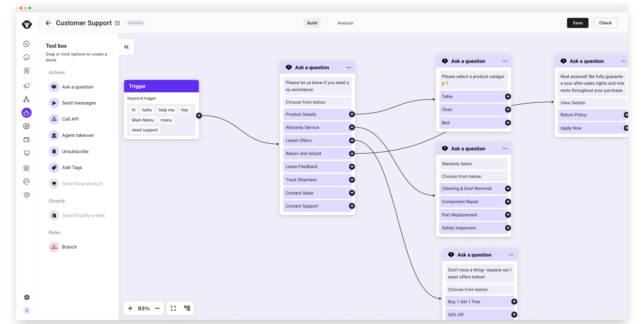This screenshot has height=324, width=644.
Task: Zoom out with the minus icon
Action: coord(157,308)
